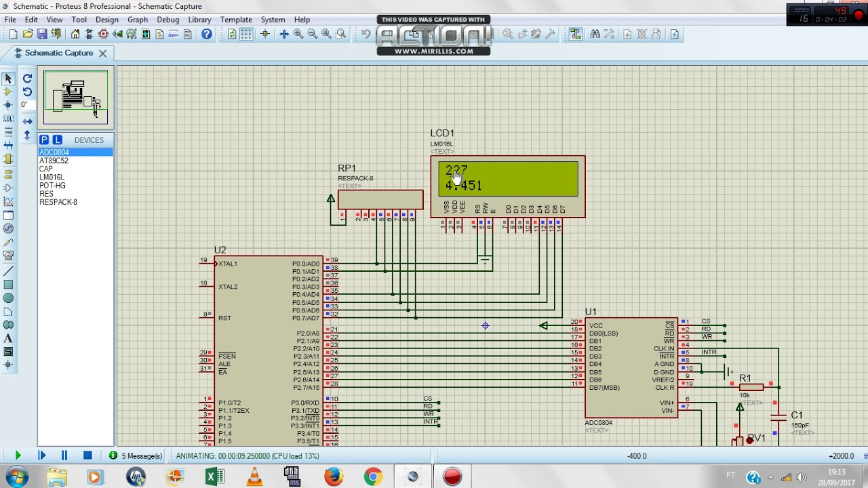Viewport: 868px width, 488px height.
Task: Create a new project with the blank-page icon
Action: (13, 34)
